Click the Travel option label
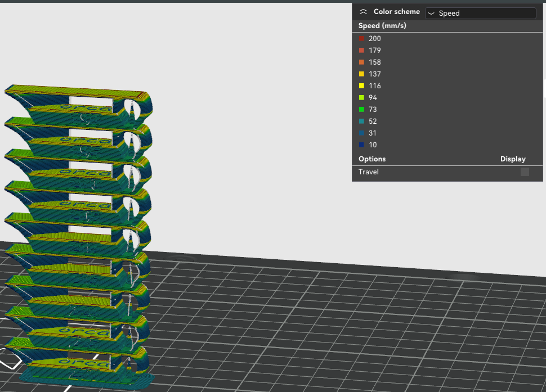This screenshot has height=392, width=546. 369,172
